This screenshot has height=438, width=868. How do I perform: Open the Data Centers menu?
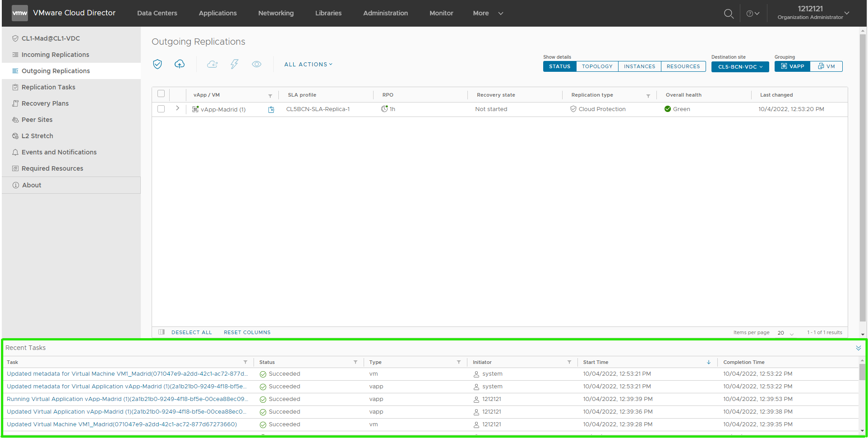tap(157, 13)
